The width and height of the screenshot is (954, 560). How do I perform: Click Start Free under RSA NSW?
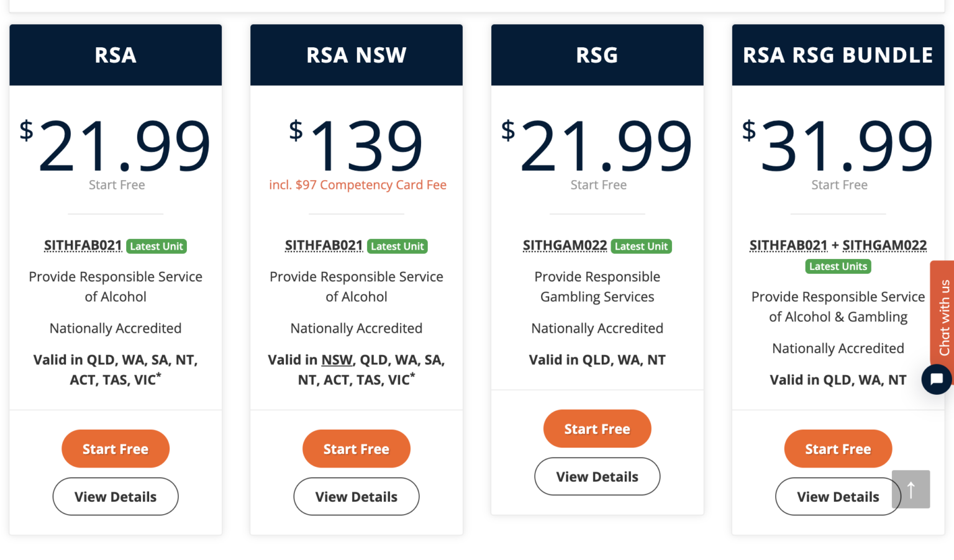(x=357, y=449)
